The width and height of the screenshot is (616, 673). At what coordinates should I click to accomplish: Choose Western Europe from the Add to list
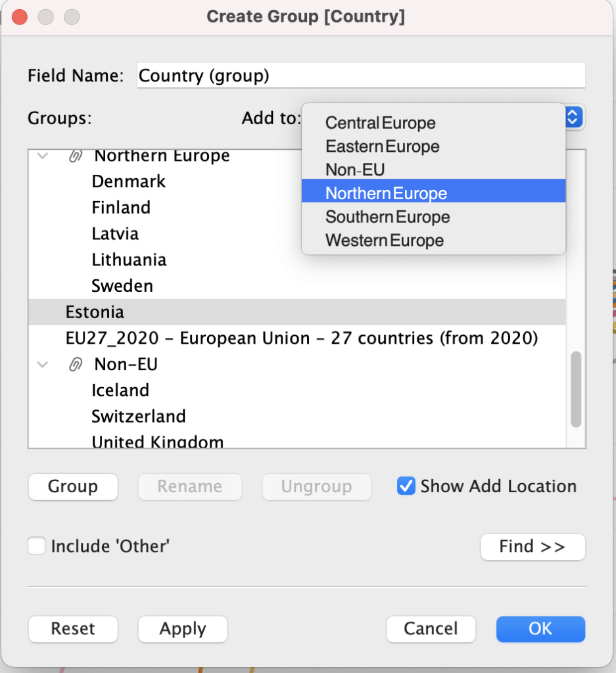pos(384,241)
